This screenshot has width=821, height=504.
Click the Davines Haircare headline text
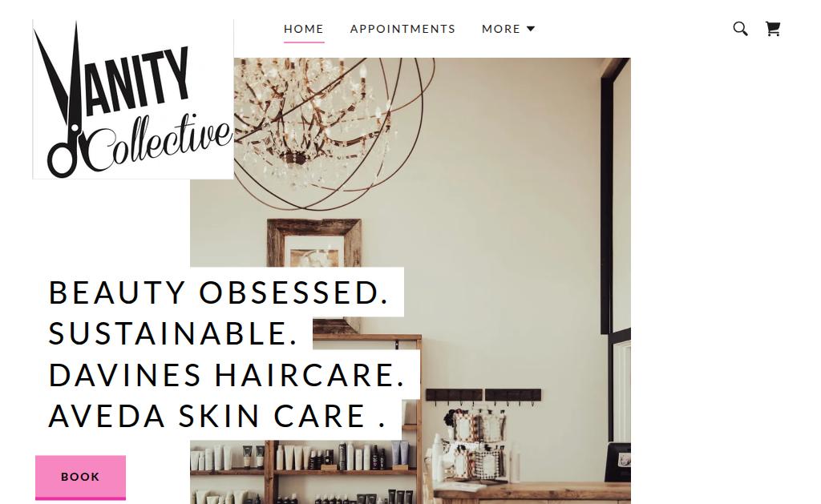tap(227, 375)
